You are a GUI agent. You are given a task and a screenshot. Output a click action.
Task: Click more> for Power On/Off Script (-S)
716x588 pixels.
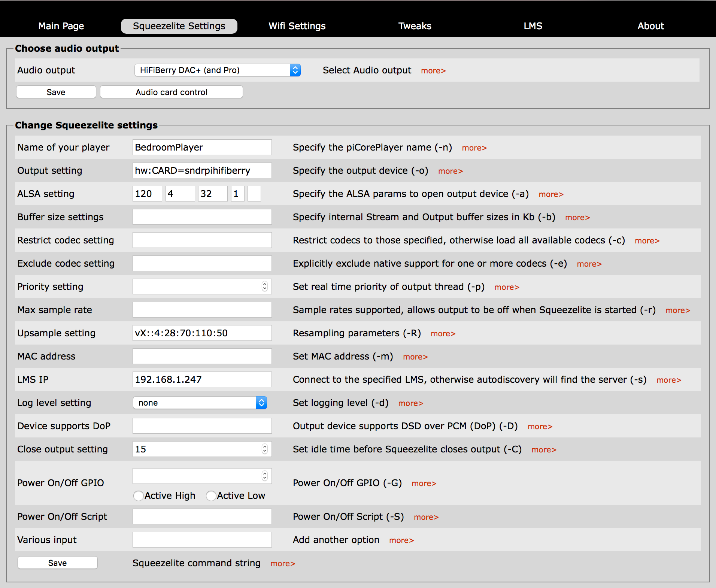(426, 517)
